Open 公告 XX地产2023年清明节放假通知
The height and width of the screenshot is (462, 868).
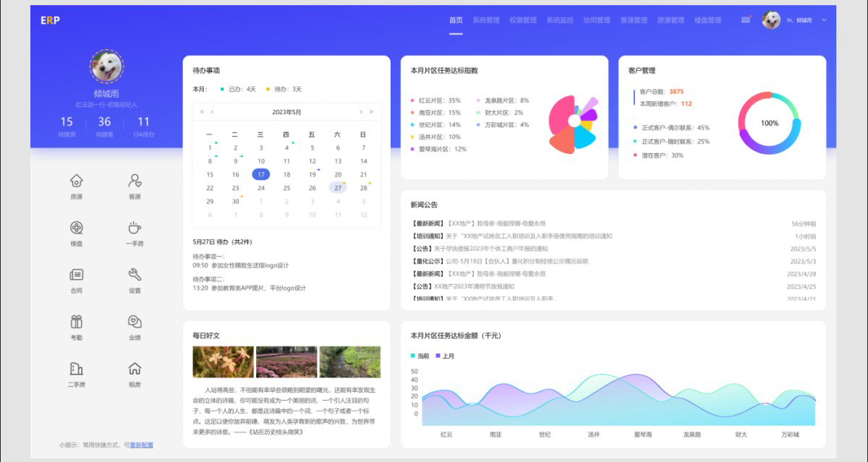coord(613,286)
